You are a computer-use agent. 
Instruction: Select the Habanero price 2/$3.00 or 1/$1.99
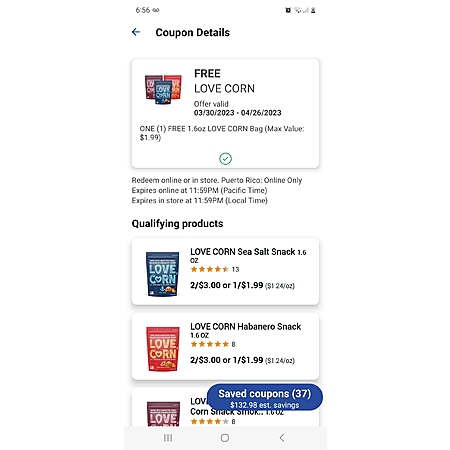pyautogui.click(x=227, y=360)
